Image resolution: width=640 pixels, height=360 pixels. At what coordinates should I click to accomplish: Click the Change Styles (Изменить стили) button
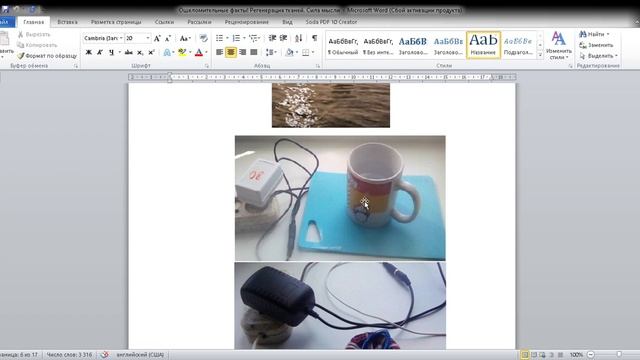pyautogui.click(x=558, y=45)
